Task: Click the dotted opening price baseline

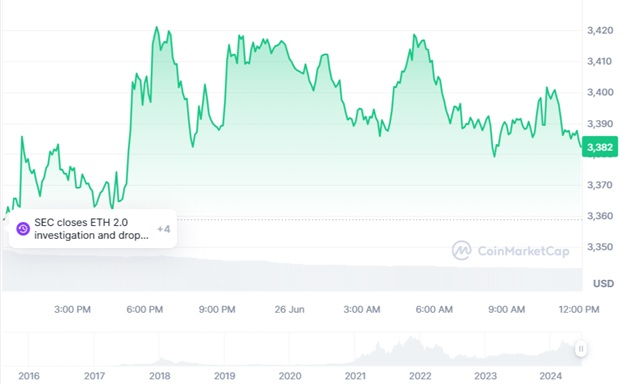Action: point(378,219)
